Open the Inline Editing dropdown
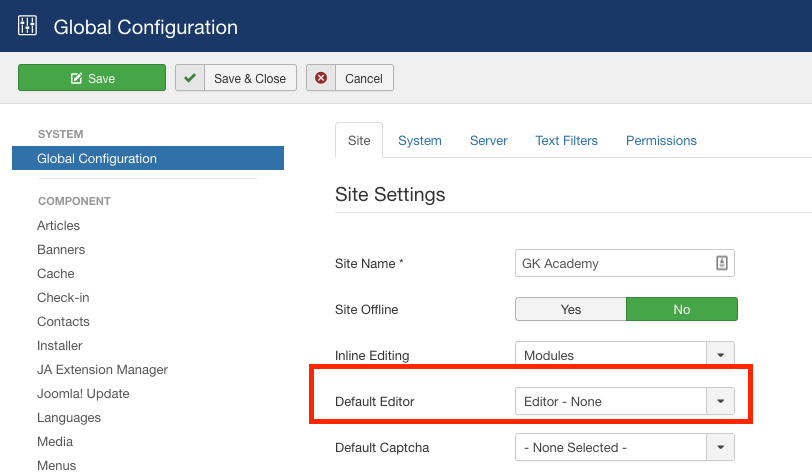The image size is (812, 475). click(720, 355)
